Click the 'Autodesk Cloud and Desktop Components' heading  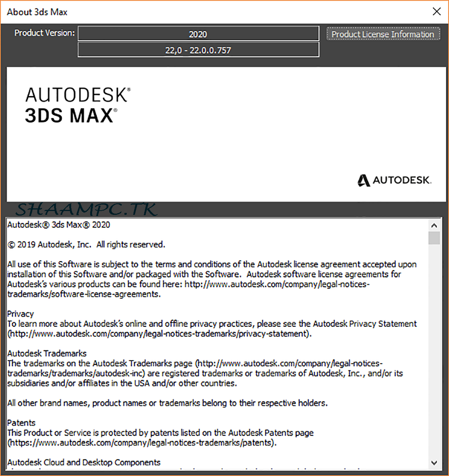84,462
